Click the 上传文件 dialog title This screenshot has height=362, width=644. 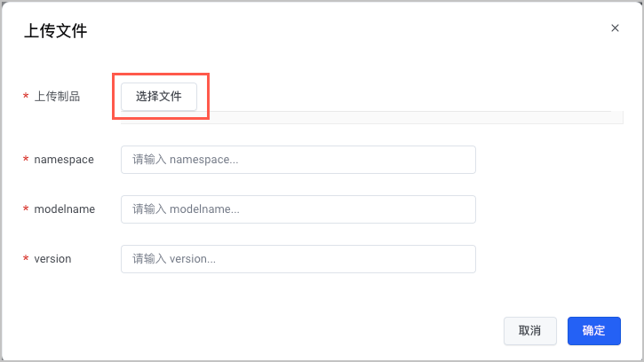(x=55, y=31)
